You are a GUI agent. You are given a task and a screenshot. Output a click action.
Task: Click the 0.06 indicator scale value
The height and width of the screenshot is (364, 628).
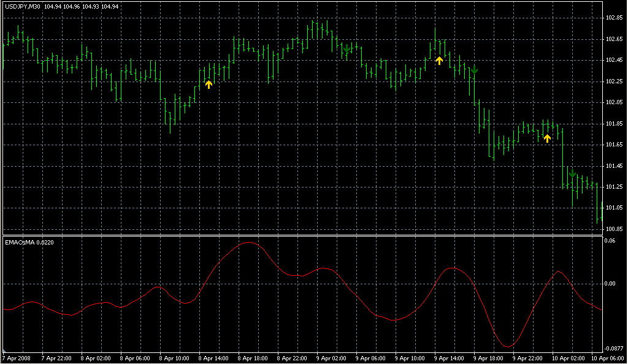(x=610, y=241)
